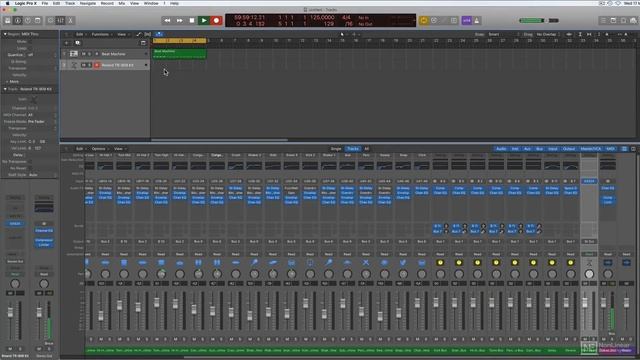Mute the Beat Machine track

tap(84, 54)
